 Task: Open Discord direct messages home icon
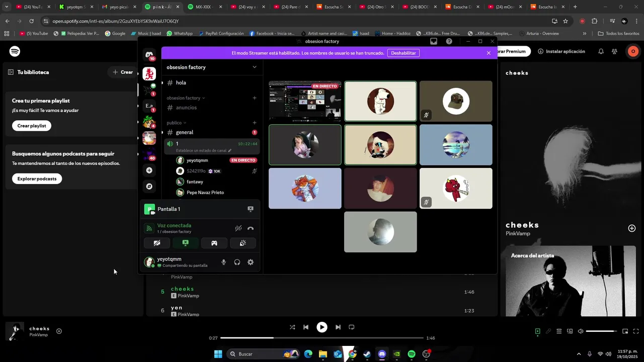pyautogui.click(x=149, y=54)
